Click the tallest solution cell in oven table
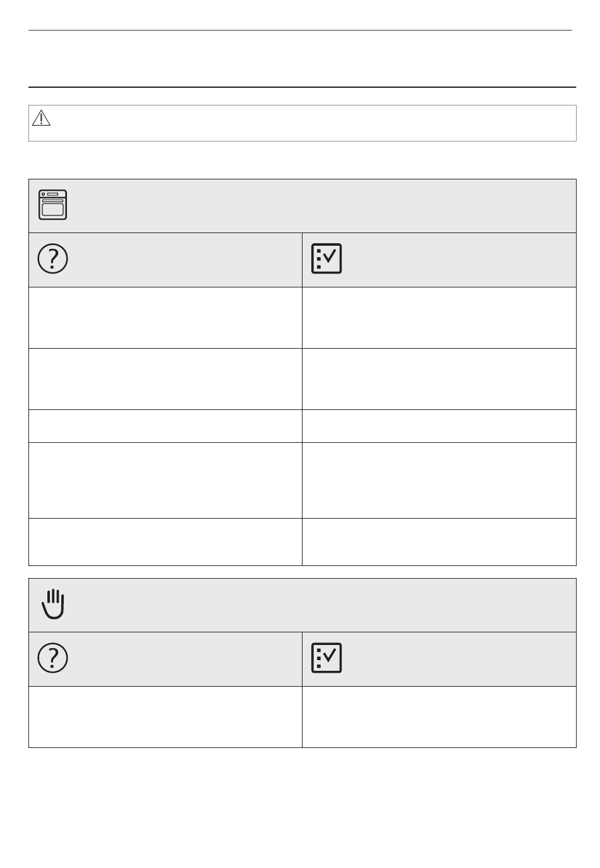 point(440,481)
